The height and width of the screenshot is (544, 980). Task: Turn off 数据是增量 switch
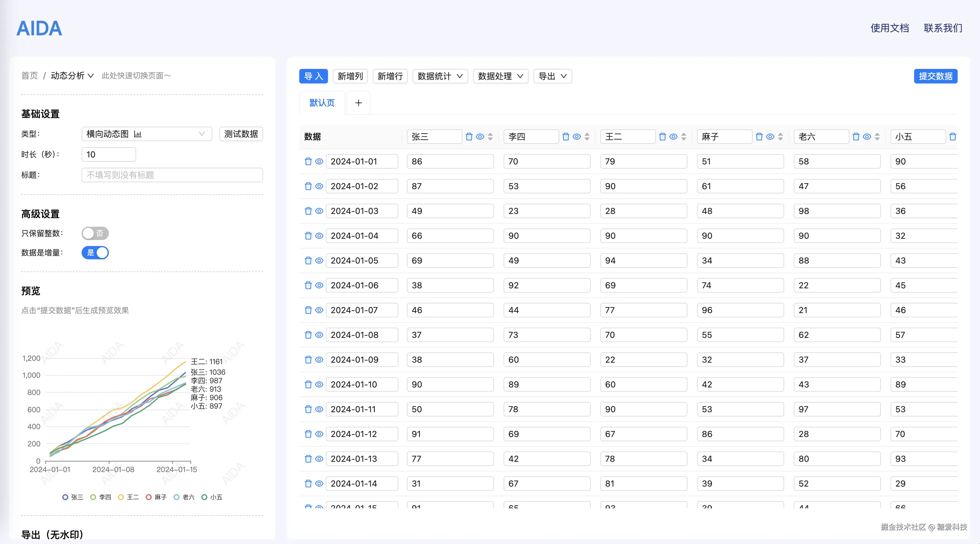[95, 253]
